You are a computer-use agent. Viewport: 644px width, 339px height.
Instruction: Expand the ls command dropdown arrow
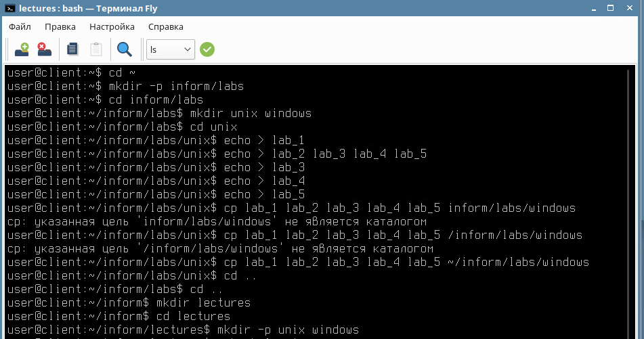[x=188, y=49]
